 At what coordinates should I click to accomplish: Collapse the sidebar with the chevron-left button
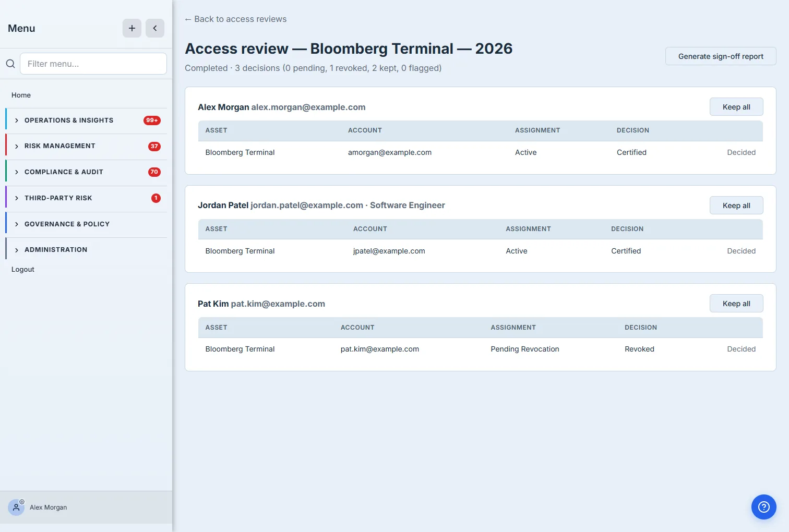155,28
